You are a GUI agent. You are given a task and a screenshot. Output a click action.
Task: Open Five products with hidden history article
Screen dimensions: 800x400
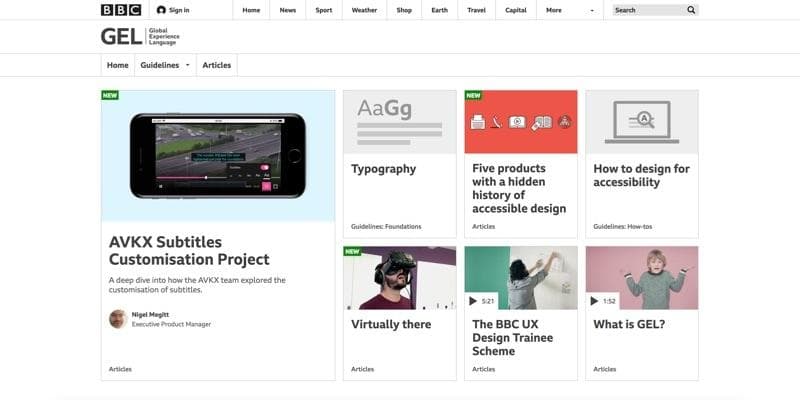click(519, 188)
